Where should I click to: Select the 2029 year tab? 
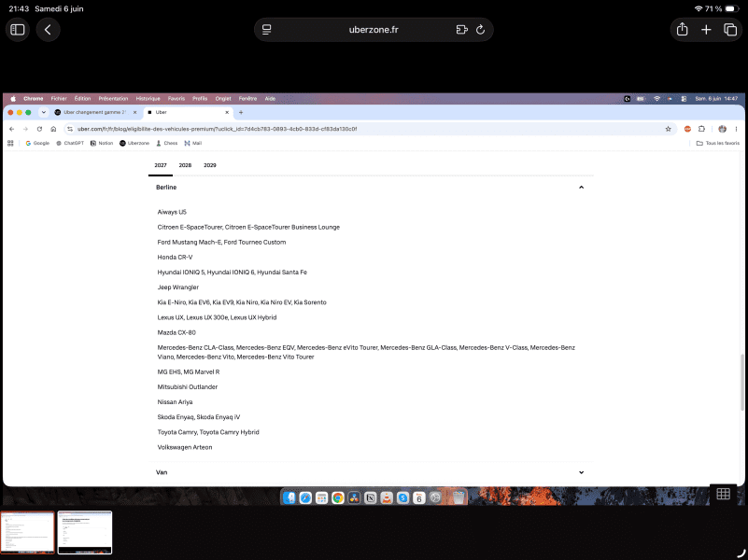tap(210, 165)
